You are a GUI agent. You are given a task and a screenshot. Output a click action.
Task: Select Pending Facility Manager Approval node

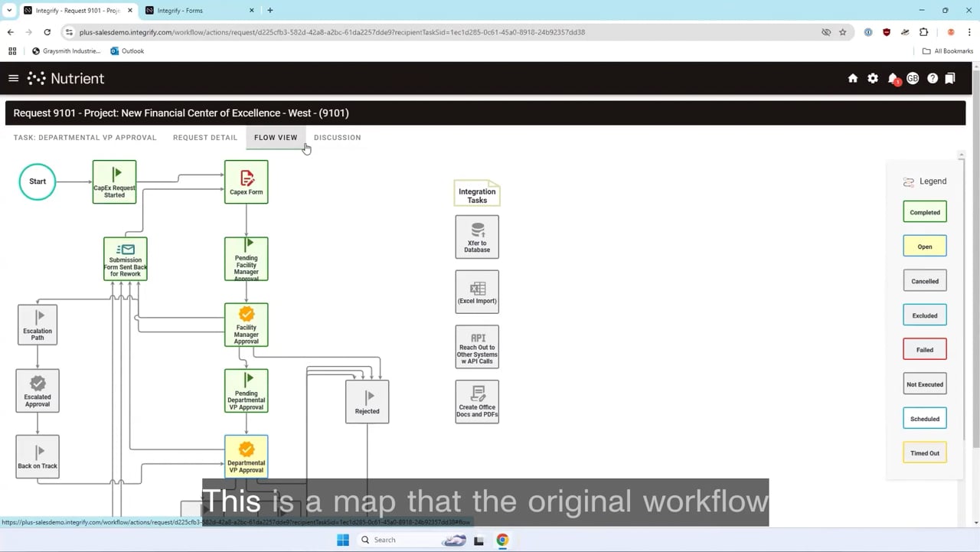(x=247, y=259)
